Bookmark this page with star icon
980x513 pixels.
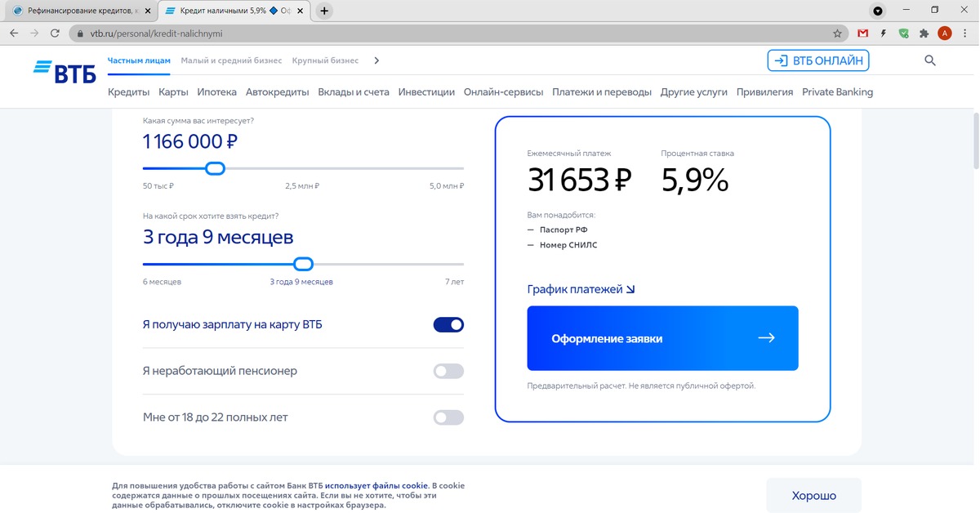837,33
